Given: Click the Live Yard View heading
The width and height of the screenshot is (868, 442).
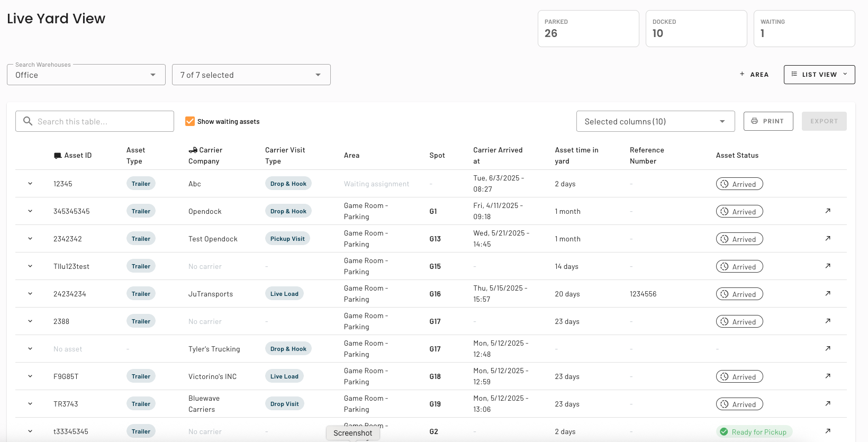Looking at the screenshot, I should tap(56, 19).
